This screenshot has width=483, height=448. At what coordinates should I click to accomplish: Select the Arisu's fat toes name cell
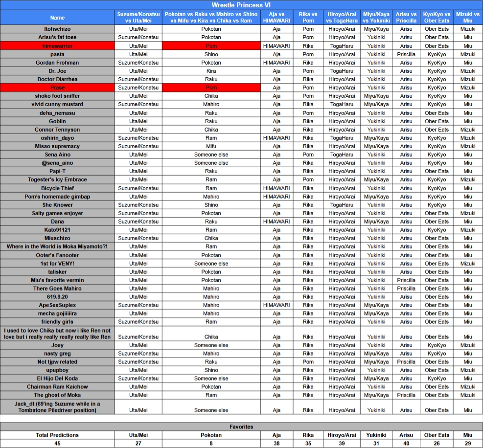57,37
